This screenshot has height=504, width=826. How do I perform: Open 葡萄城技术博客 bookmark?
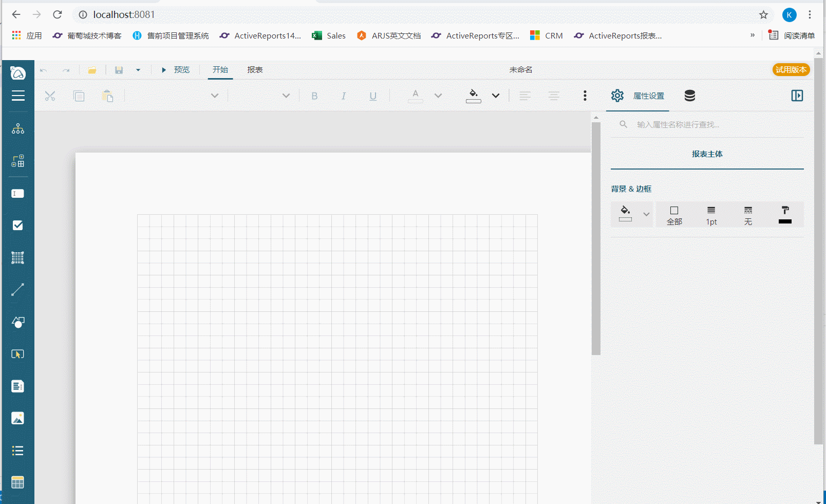coord(87,35)
